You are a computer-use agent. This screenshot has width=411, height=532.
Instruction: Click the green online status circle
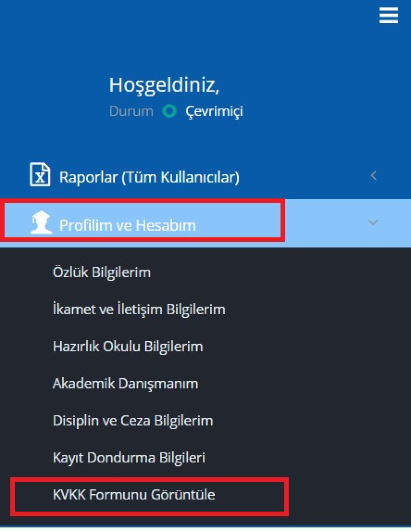pos(169,111)
